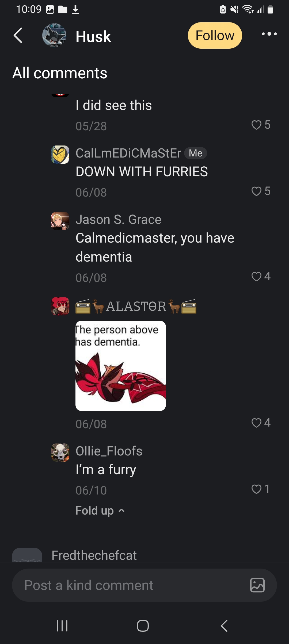Tap the back arrow beside Husk avatar
The height and width of the screenshot is (644, 289).
pyautogui.click(x=18, y=35)
